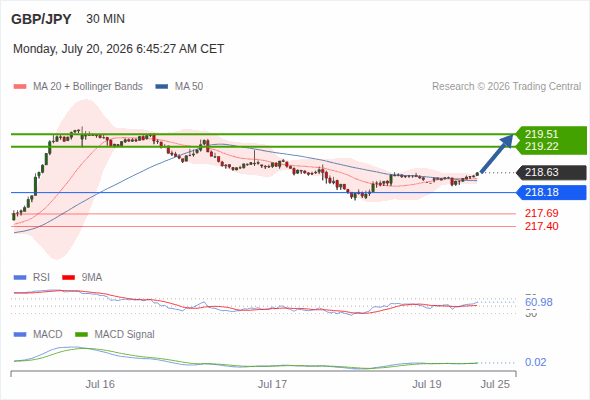Screen dimensions: 590x400
Task: Click the Jul 19 date axis label
Action: point(427,384)
